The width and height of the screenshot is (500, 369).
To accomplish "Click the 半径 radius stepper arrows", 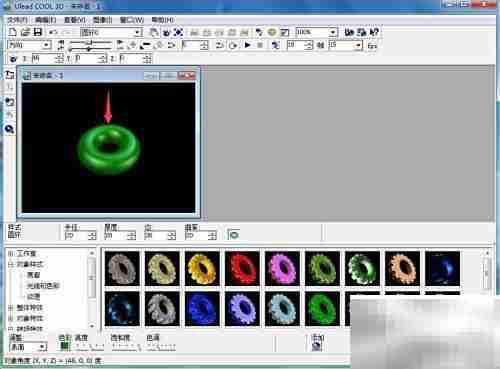I will (92, 236).
